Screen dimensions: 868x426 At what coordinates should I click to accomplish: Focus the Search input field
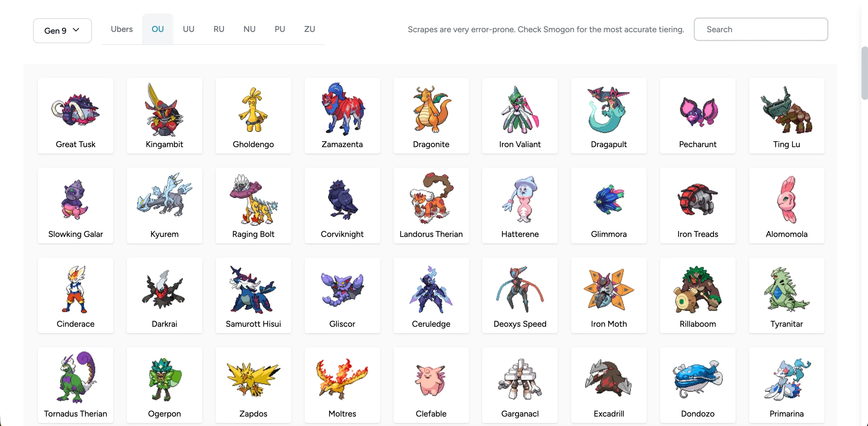760,29
